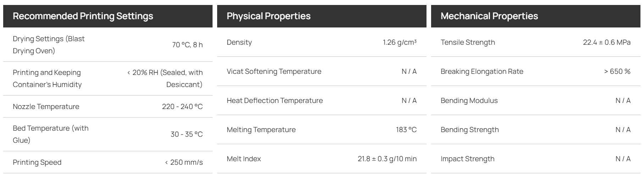Click the Melting Temperature 183 °C value
The height and width of the screenshot is (174, 644).
[x=406, y=130]
